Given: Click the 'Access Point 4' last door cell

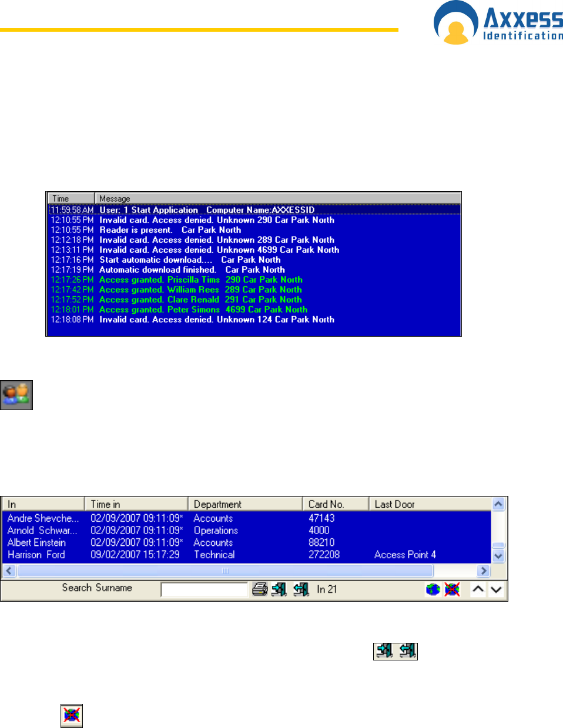Looking at the screenshot, I should click(406, 555).
